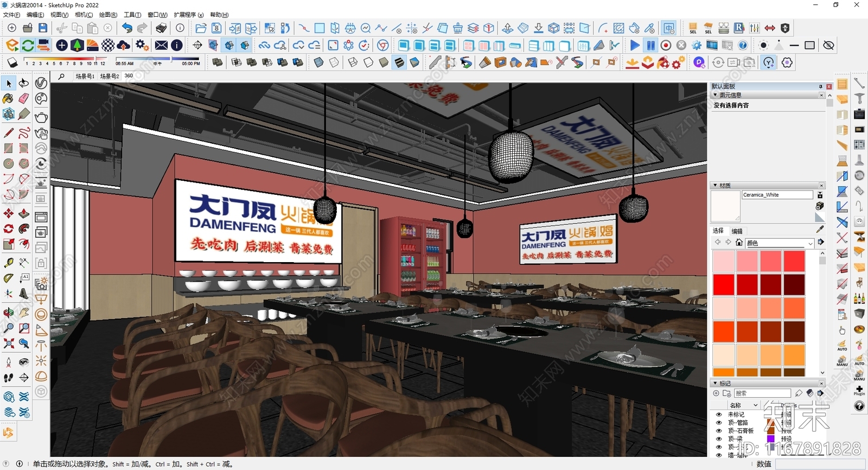Open Model Info icon in top toolbar

point(180,28)
